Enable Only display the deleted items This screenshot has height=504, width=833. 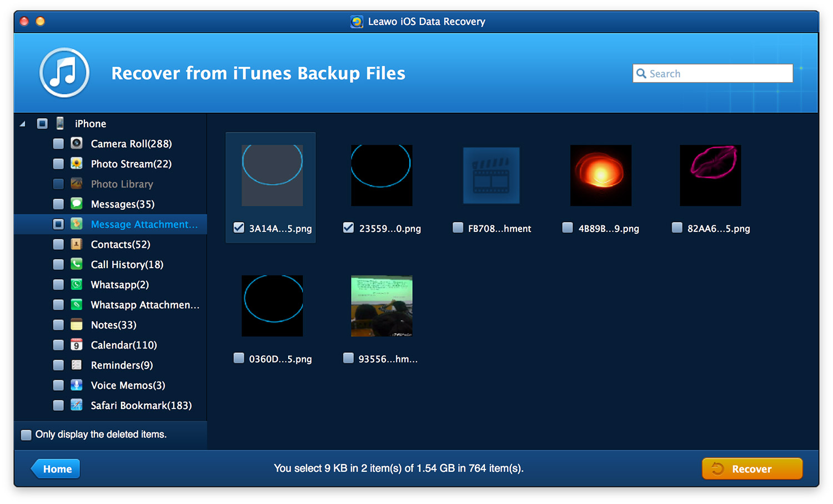26,435
